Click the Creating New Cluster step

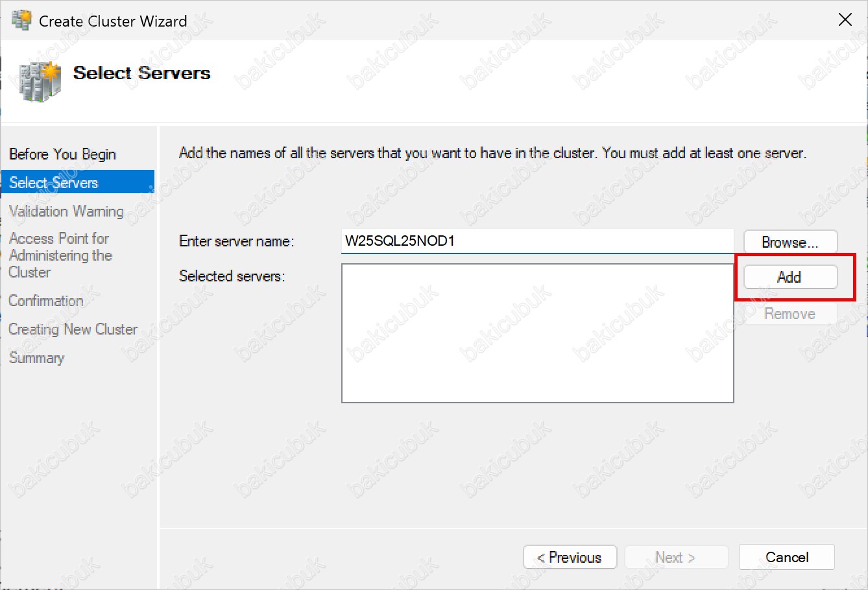pyautogui.click(x=73, y=329)
